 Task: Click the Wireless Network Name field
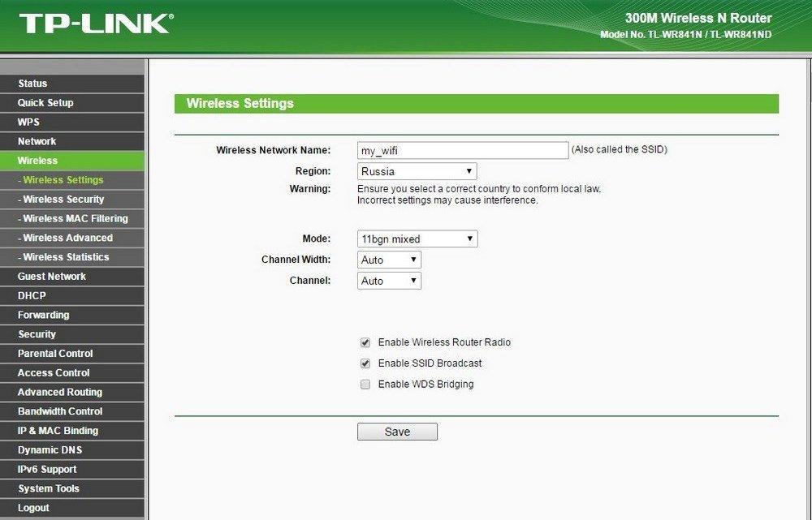[x=463, y=151]
